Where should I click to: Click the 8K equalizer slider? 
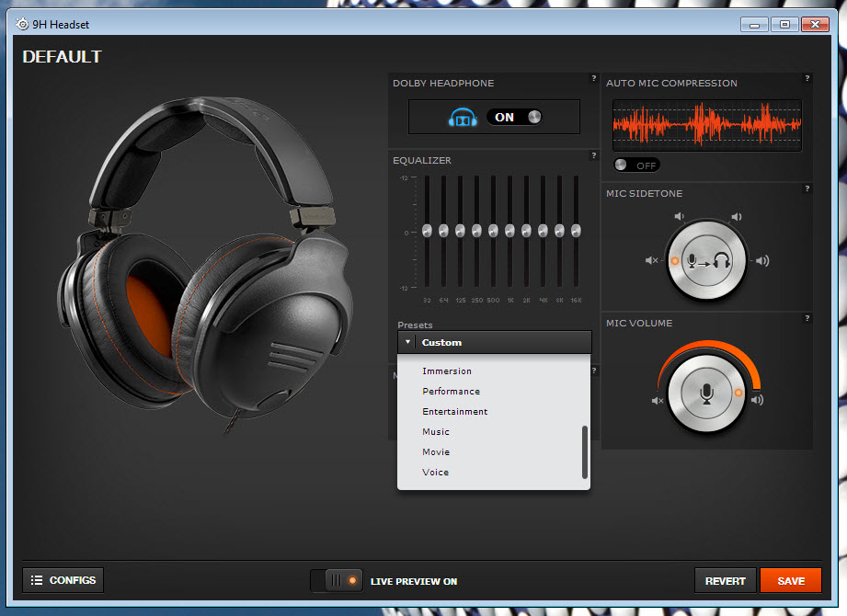coord(560,231)
